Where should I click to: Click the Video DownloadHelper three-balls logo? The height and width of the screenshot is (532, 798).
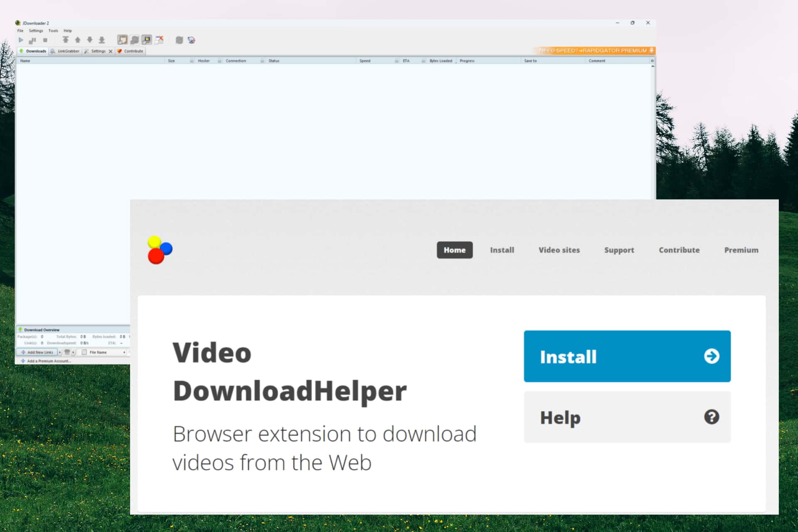click(x=160, y=250)
